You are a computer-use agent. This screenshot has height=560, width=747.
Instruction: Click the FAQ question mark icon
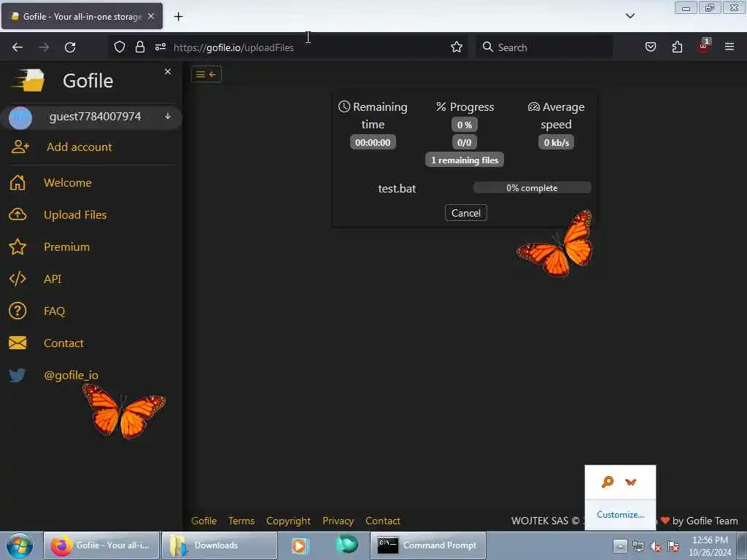coord(18,311)
